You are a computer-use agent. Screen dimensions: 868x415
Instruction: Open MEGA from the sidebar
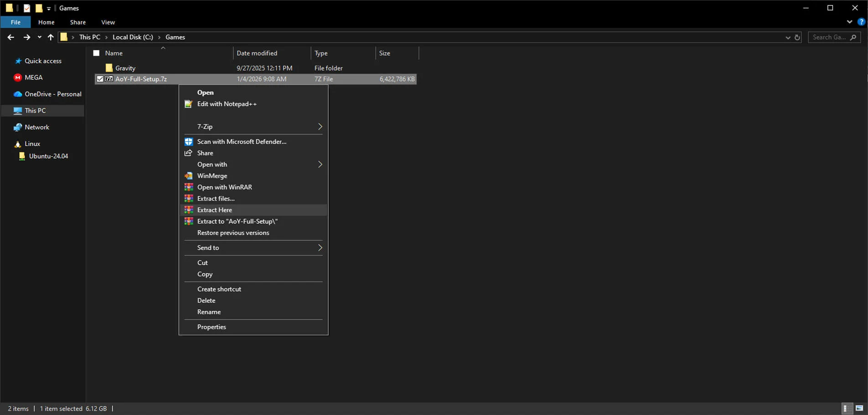(33, 77)
